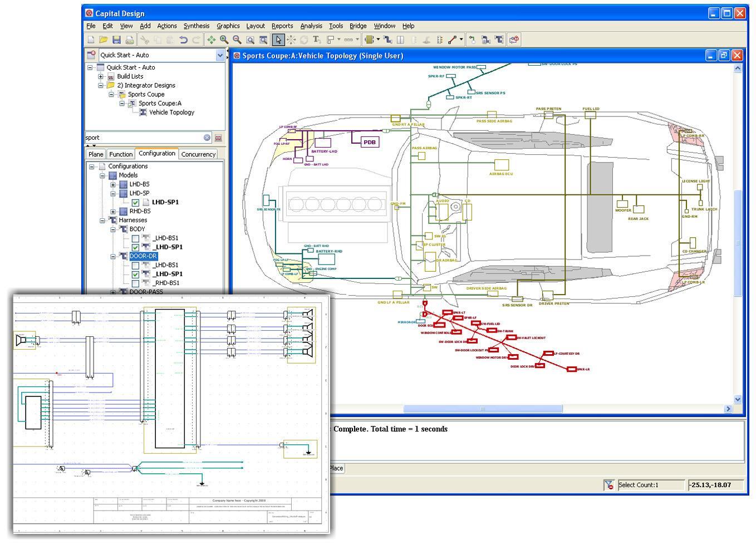This screenshot has height=544, width=756.
Task: Click the green Pan arrows tool
Action: click(x=211, y=40)
